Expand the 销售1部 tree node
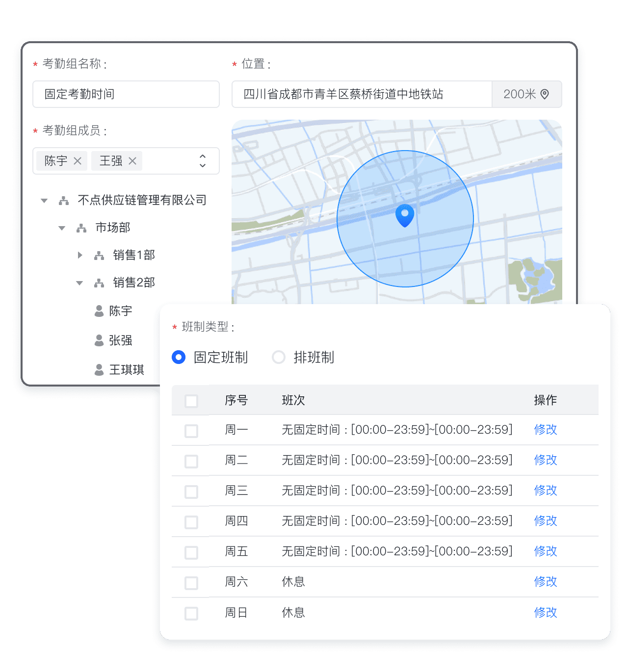This screenshot has height=672, width=628. [79, 255]
